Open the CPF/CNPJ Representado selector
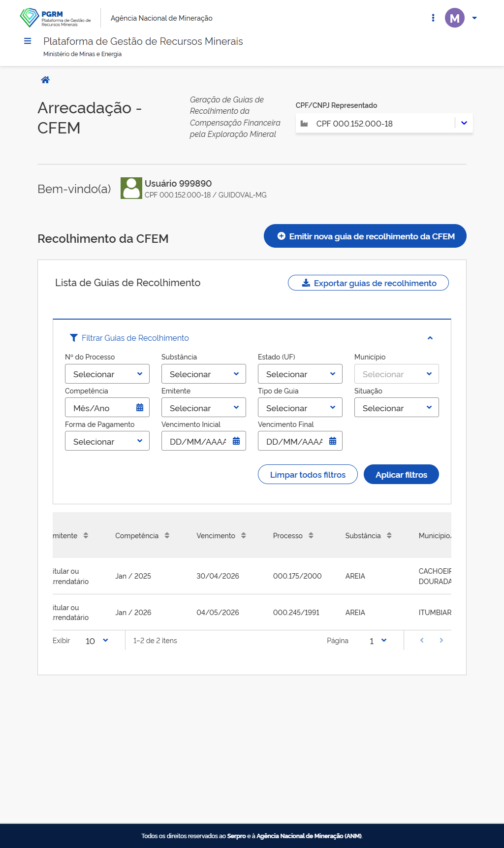This screenshot has width=504, height=848. 384,123
